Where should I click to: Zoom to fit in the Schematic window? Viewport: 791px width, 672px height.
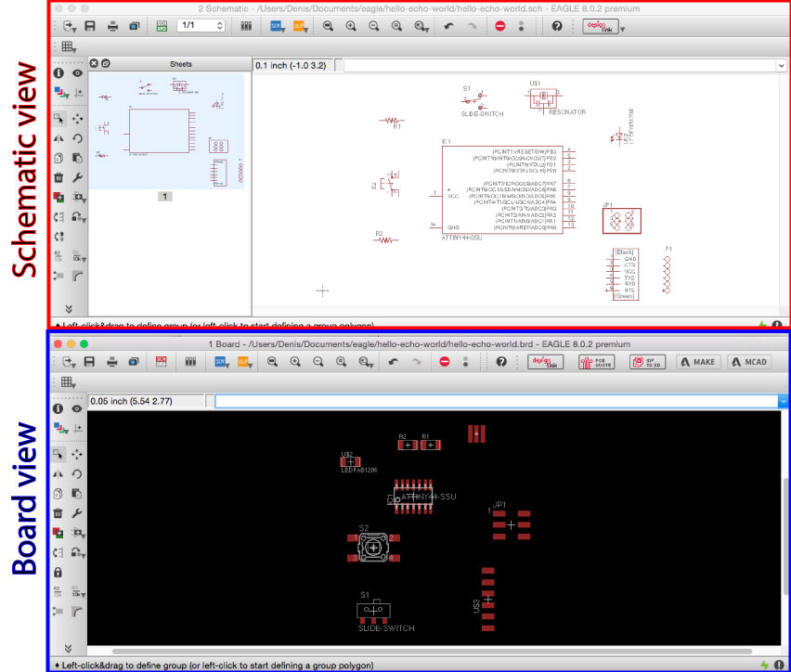328,26
